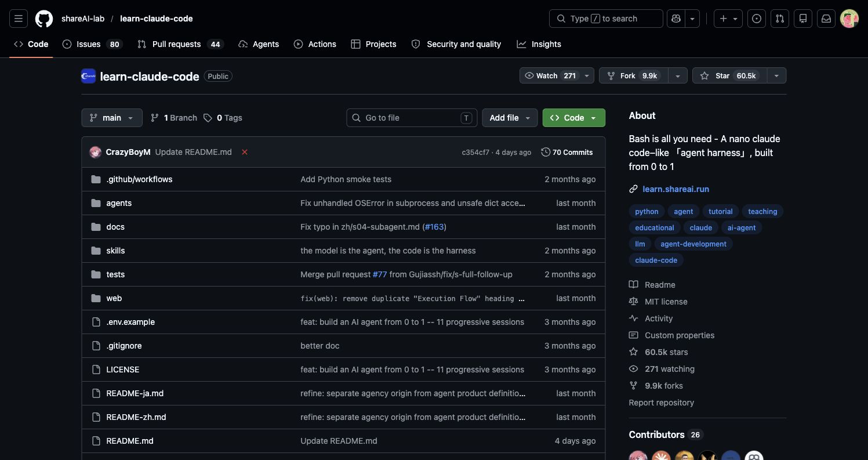Click the failed status X on latest commit

[245, 152]
